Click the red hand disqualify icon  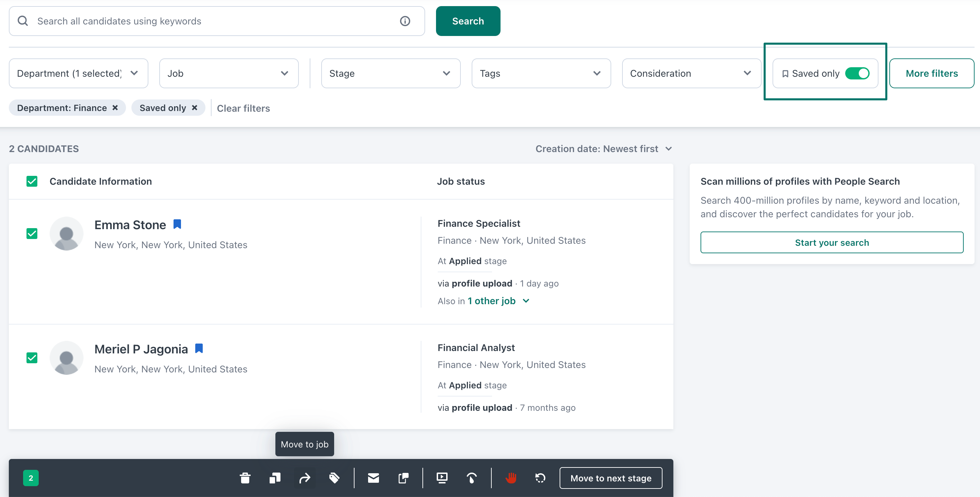coord(511,478)
